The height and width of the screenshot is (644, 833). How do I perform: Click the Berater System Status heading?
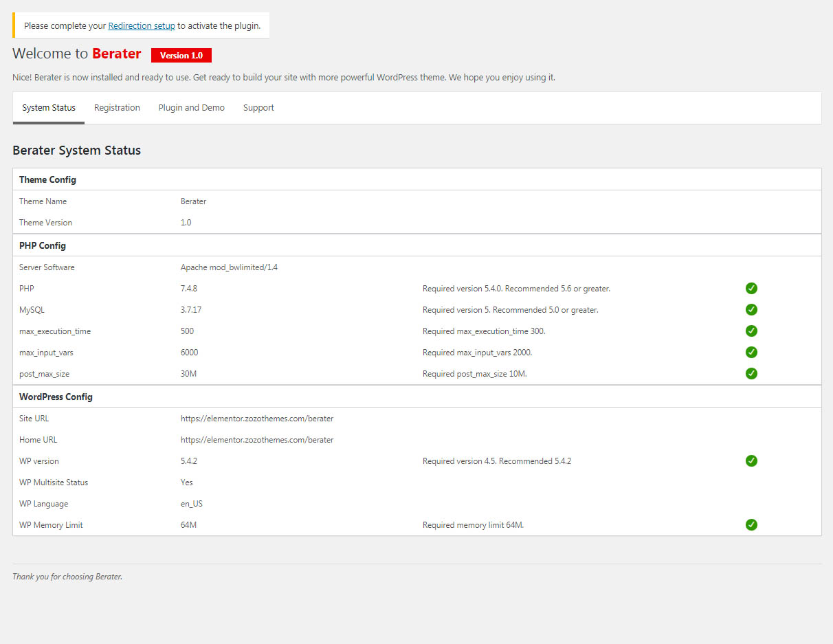76,151
